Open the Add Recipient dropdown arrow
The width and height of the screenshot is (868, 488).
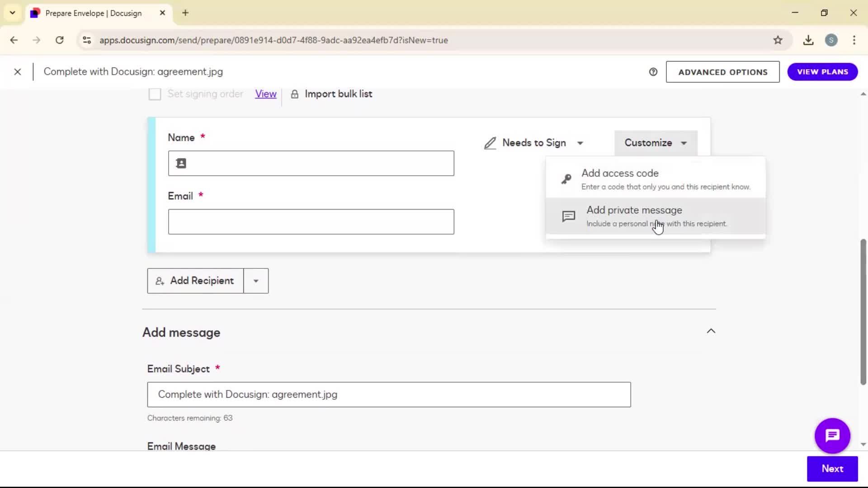pyautogui.click(x=256, y=281)
